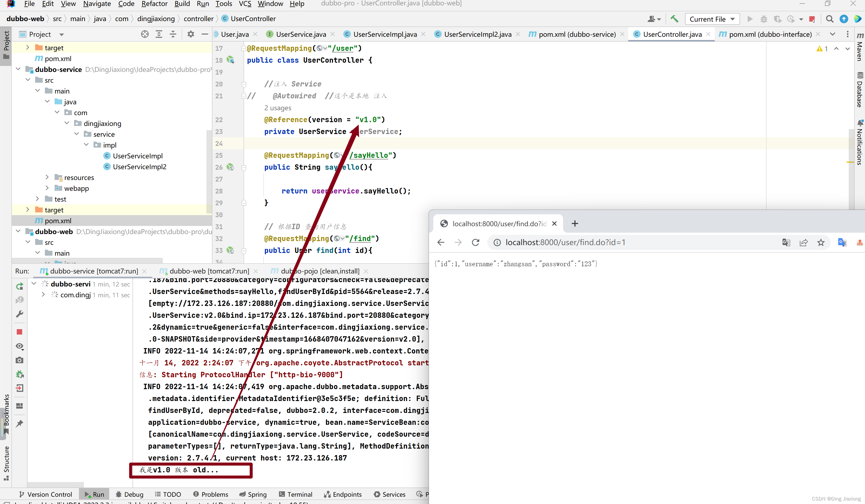Open the Terminal tool window
Screen dimensions: 865x504
pyautogui.click(x=295, y=494)
